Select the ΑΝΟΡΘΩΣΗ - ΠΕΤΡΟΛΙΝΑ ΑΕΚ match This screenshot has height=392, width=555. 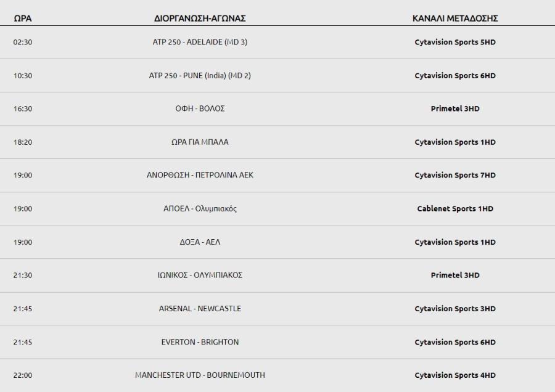[x=200, y=175]
